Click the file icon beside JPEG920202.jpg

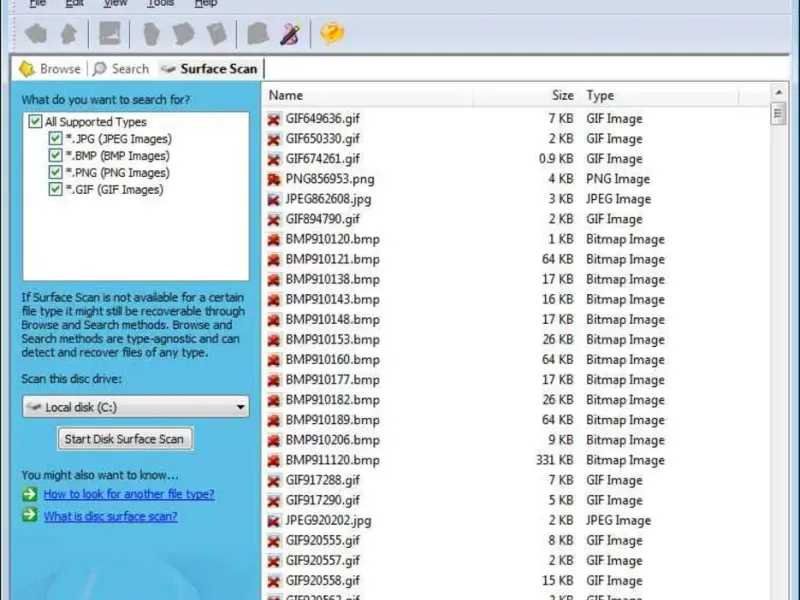274,520
